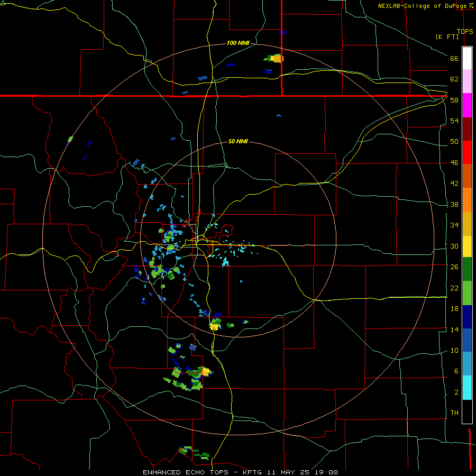The width and height of the screenshot is (476, 476).
Task: Click the legend value "62"
Action: (x=454, y=79)
